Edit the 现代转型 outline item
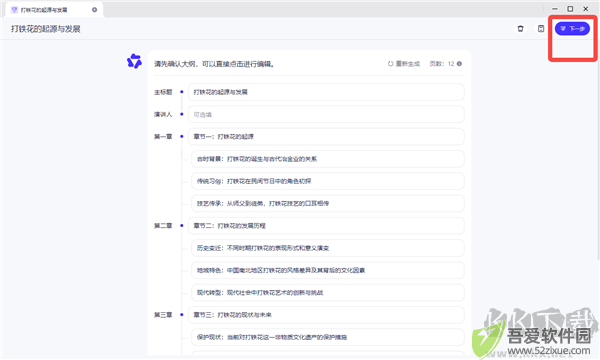Image resolution: width=600 pixels, height=360 pixels. pos(328,293)
